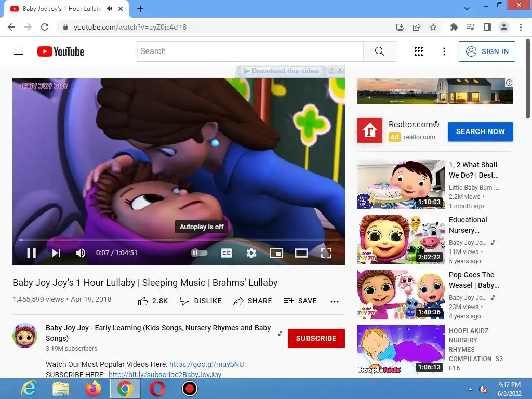Screen dimensions: 532x399
Task: Open YouTube apps grid
Action: tap(419, 51)
